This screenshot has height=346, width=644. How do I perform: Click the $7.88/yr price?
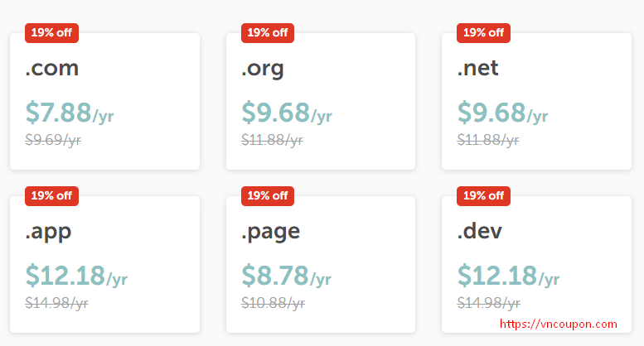pos(70,113)
